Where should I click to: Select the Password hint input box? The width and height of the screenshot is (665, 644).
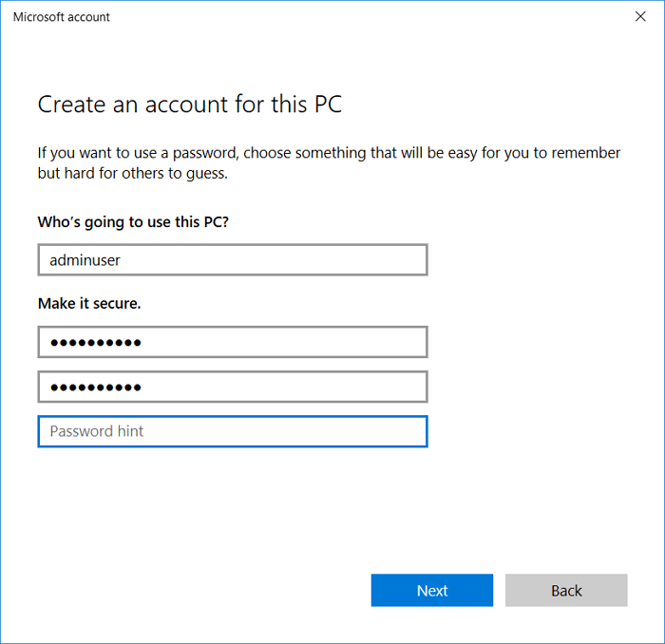(x=232, y=431)
